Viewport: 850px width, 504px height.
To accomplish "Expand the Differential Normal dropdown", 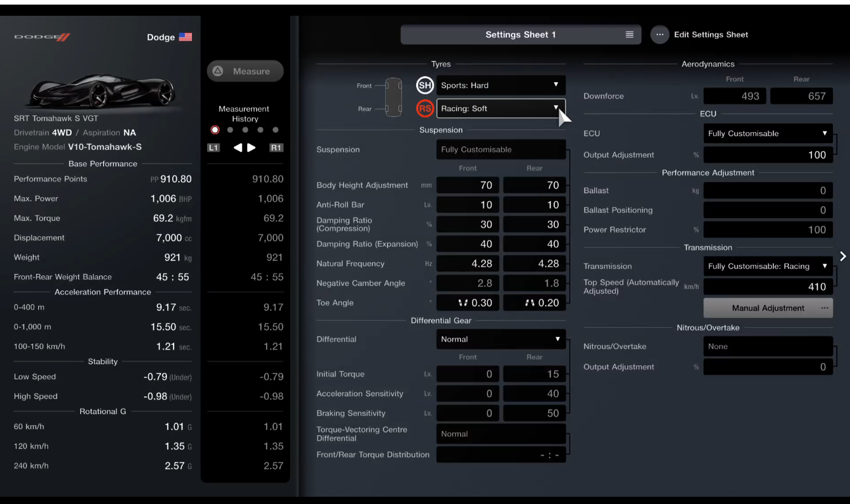I will [500, 340].
